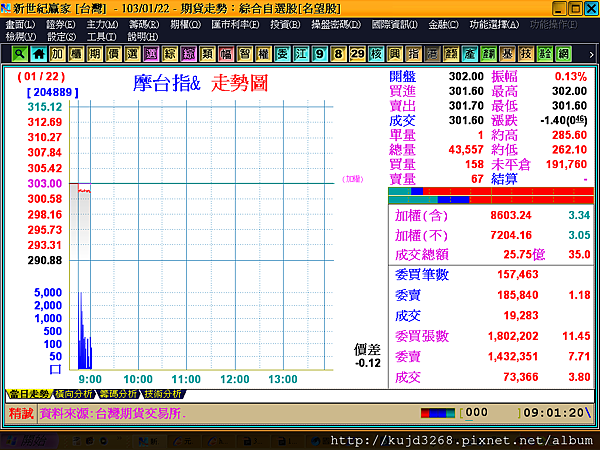Click the cyan 核 toolbar button
The height and width of the screenshot is (450, 600).
tap(376, 54)
